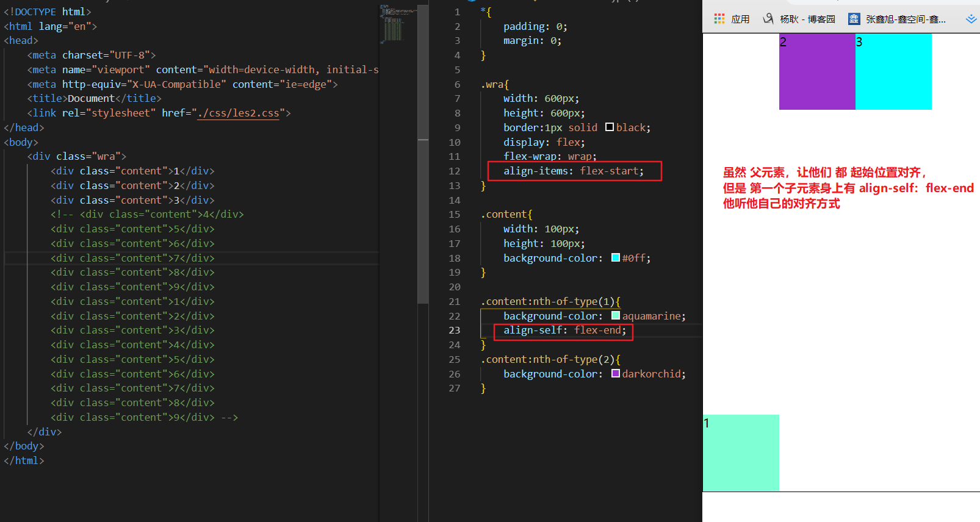
Task: Expand the bookmarks overflow double chevron
Action: (x=971, y=19)
